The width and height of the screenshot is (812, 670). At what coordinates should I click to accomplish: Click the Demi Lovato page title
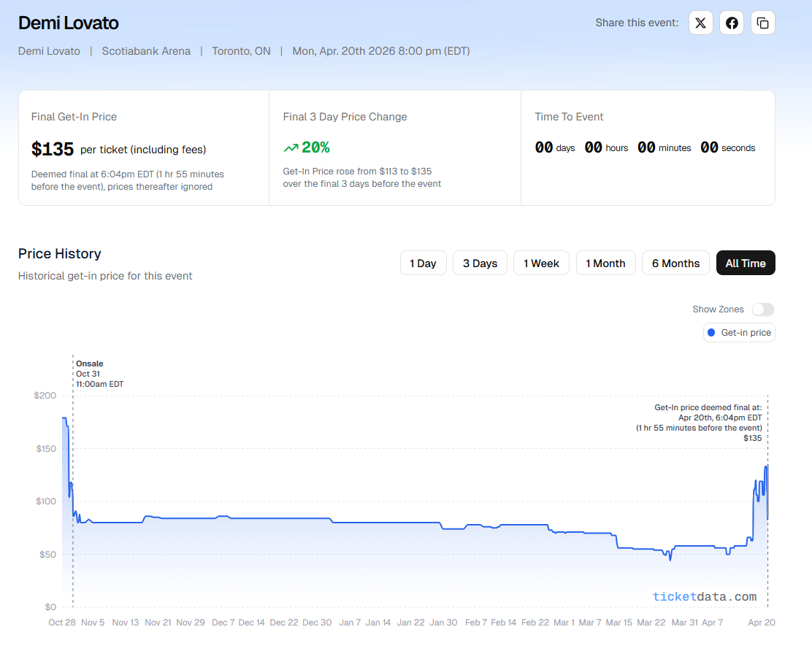click(69, 23)
